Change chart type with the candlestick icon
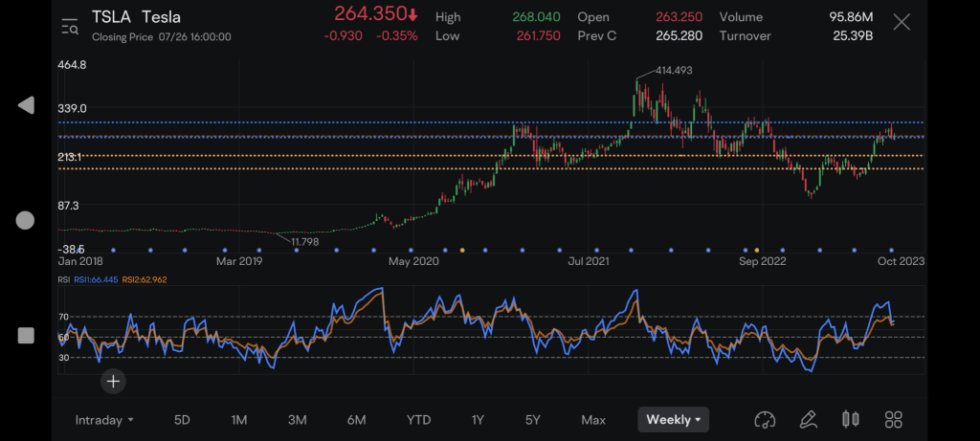Viewport: 980px width, 441px height. [x=851, y=419]
